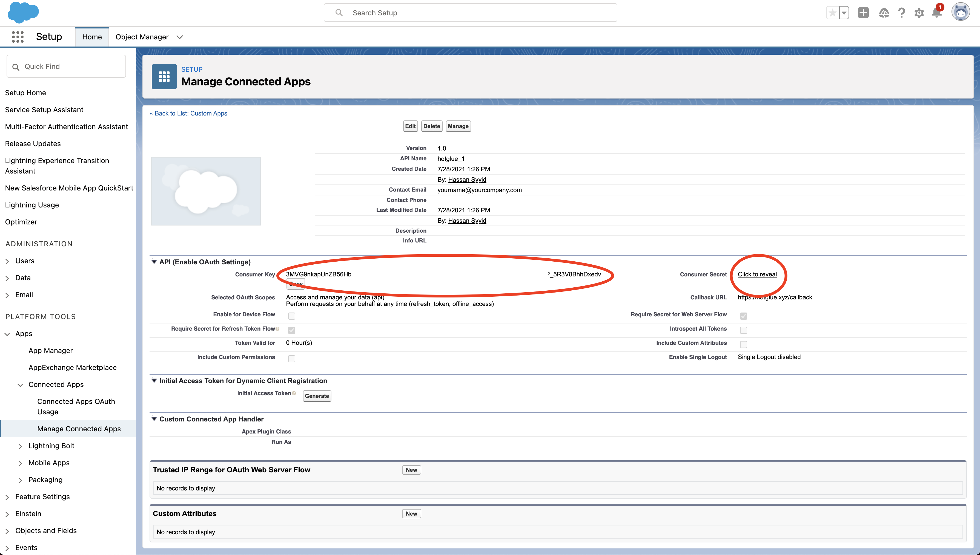This screenshot has width=980, height=555.
Task: Click New in Trusted IP Range section
Action: 411,470
